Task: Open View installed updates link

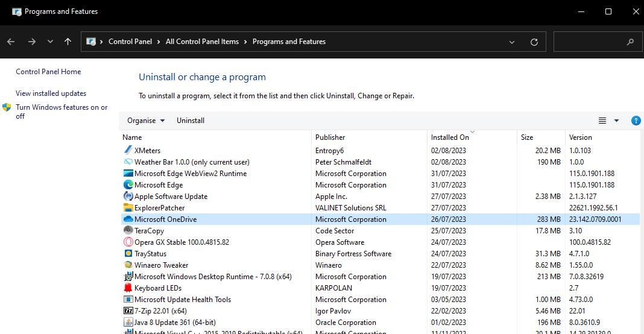Action: (51, 93)
